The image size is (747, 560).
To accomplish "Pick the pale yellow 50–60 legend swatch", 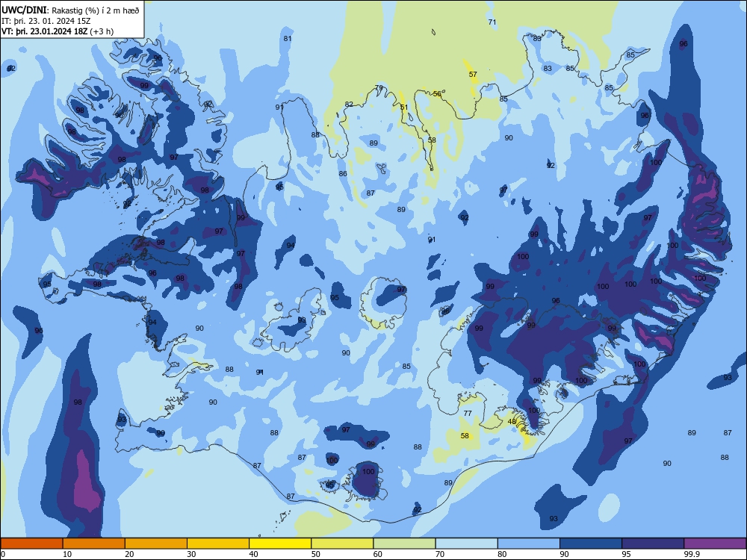I will tap(342, 544).
